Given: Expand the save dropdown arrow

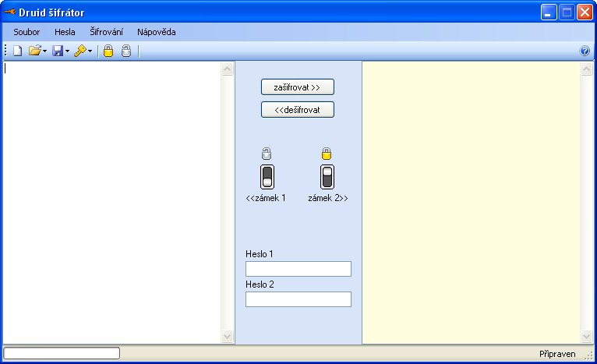Looking at the screenshot, I should 67,51.
